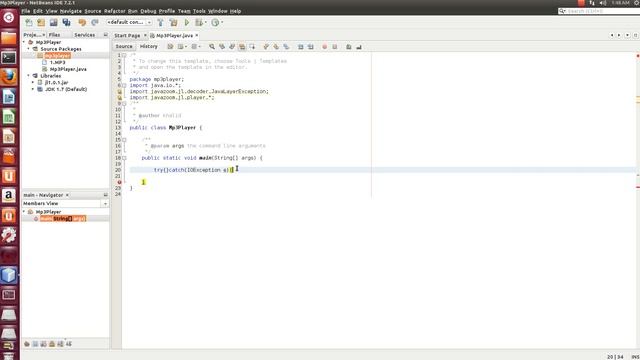Open the Profile Project dropdown arrow
The image size is (640, 360).
click(x=222, y=22)
